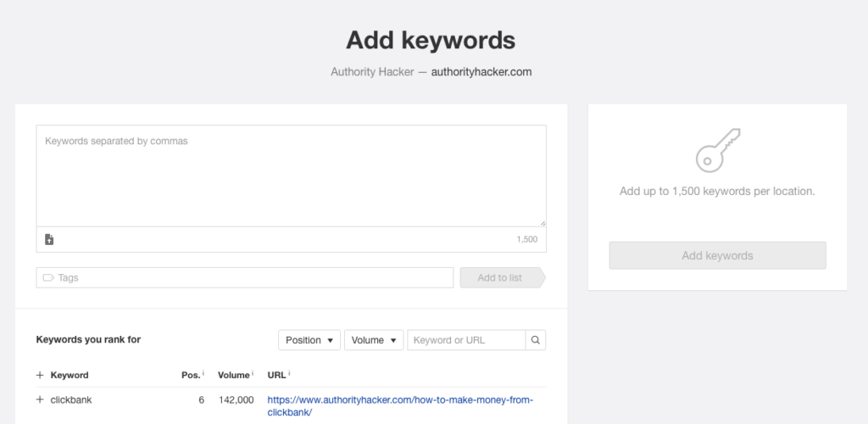The width and height of the screenshot is (868, 424).
Task: Click the info icon next to Volume header
Action: tap(253, 374)
